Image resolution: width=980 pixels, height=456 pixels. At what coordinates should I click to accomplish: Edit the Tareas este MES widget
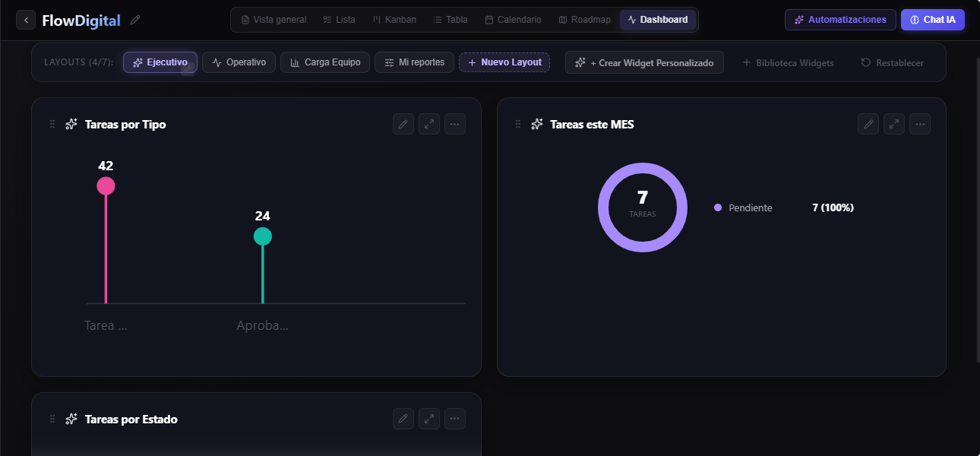pos(868,124)
